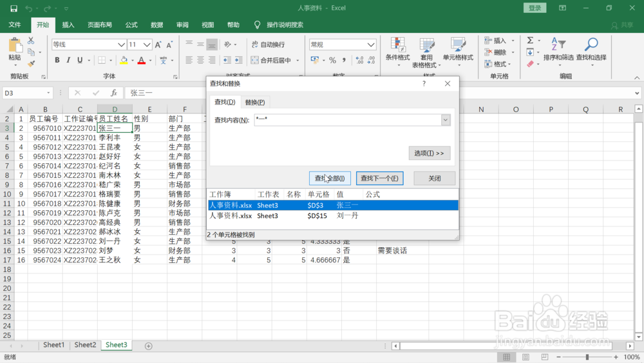Toggle Italic formatting
Screen dimensions: 644x363
[x=68, y=60]
